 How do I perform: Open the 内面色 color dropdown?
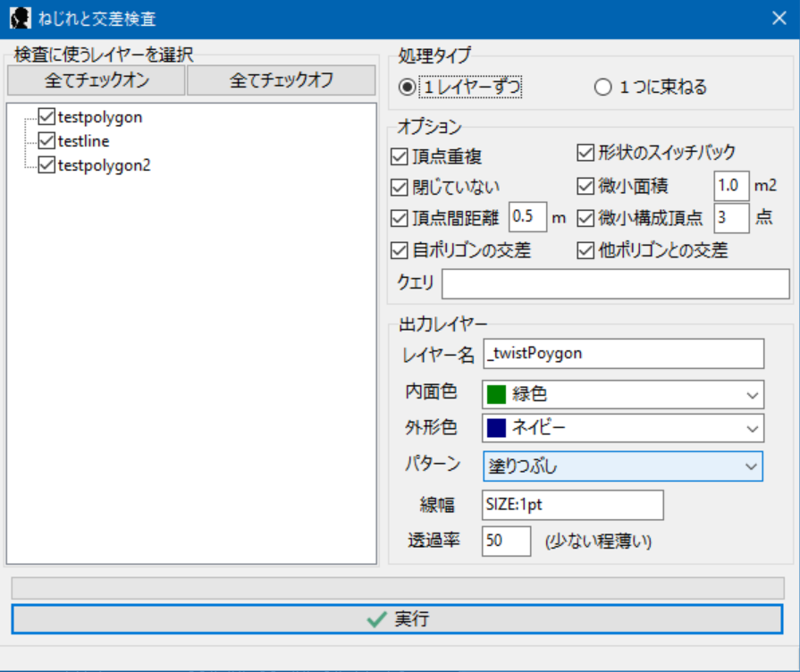(623, 393)
